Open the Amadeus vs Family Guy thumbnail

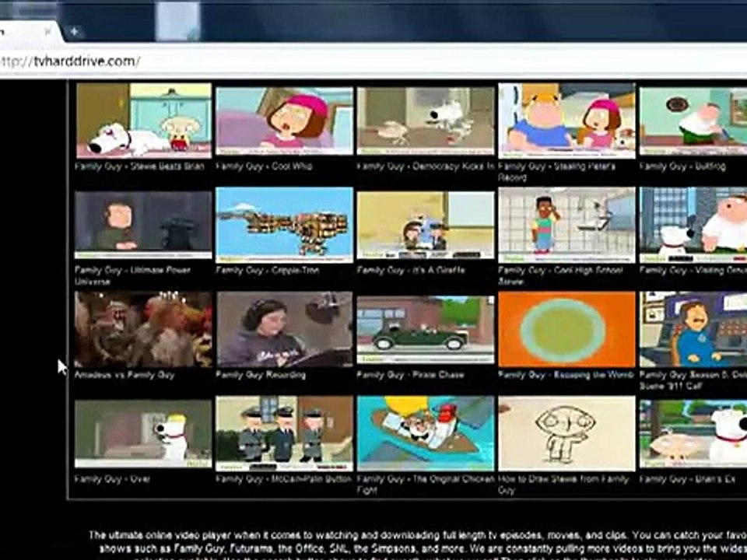(143, 329)
